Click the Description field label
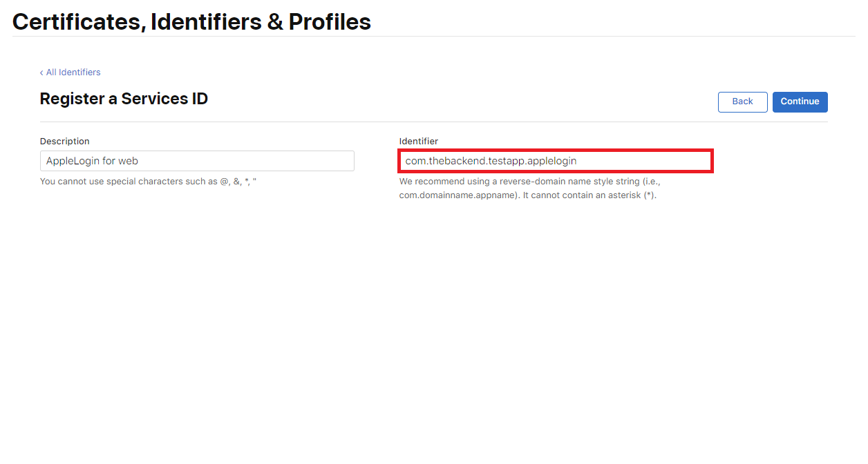Screen dimensions: 868x464 (x=65, y=141)
